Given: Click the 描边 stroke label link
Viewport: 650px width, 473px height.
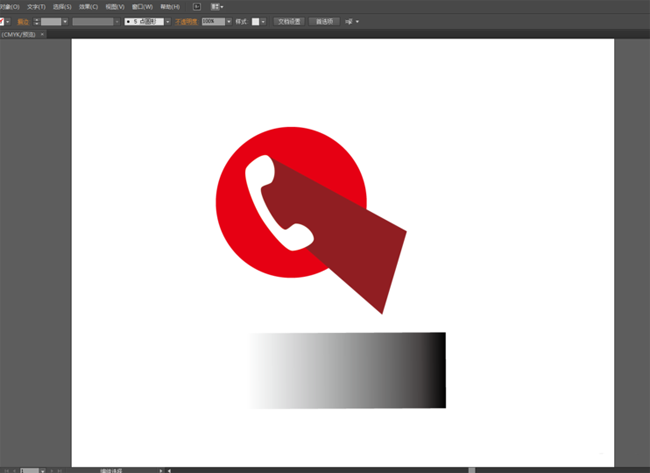Looking at the screenshot, I should (x=24, y=21).
